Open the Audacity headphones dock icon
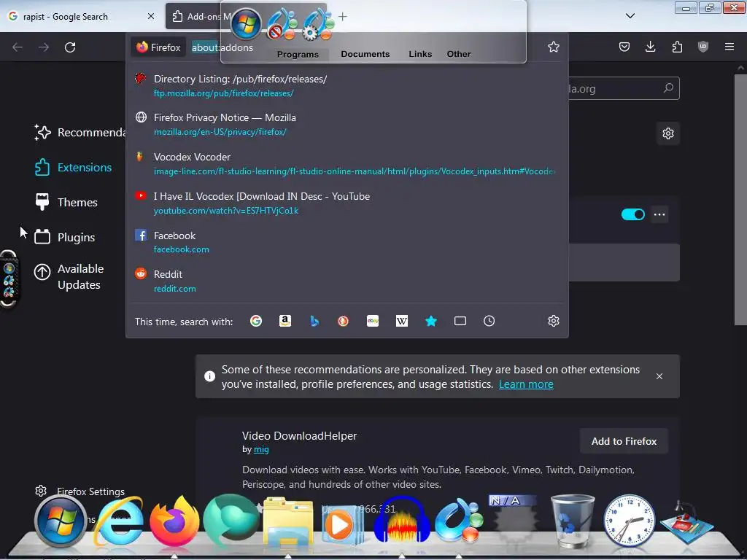The width and height of the screenshot is (747, 560). [402, 521]
